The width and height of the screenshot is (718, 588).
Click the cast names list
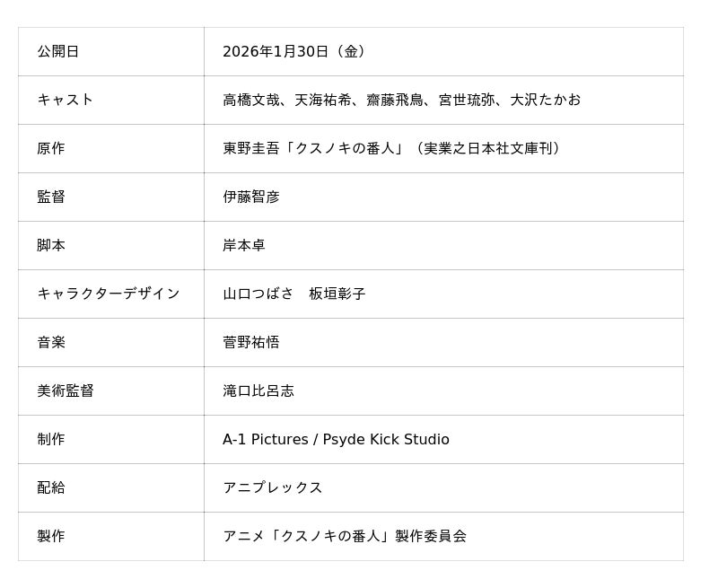click(x=401, y=100)
